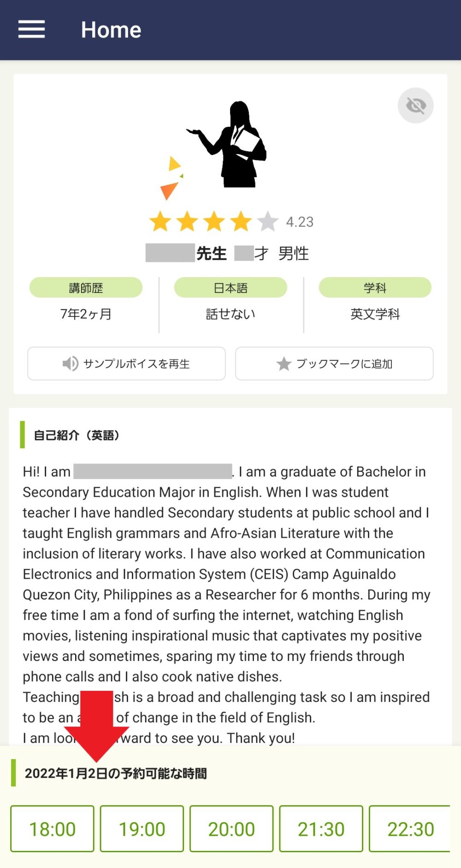Click the 日本語 language tag
This screenshot has width=461, height=868.
230,288
